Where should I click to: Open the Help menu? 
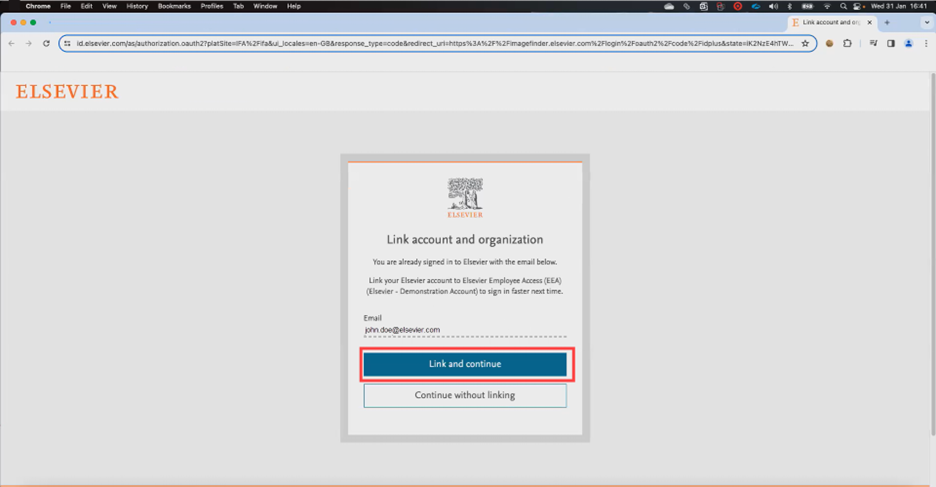pos(294,6)
